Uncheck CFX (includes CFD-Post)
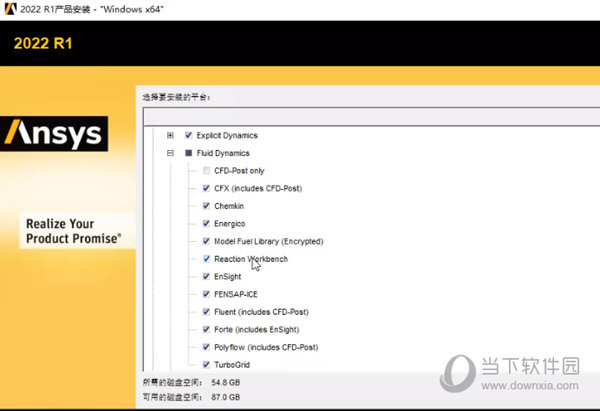Viewport: 600px width, 411px height. 206,188
